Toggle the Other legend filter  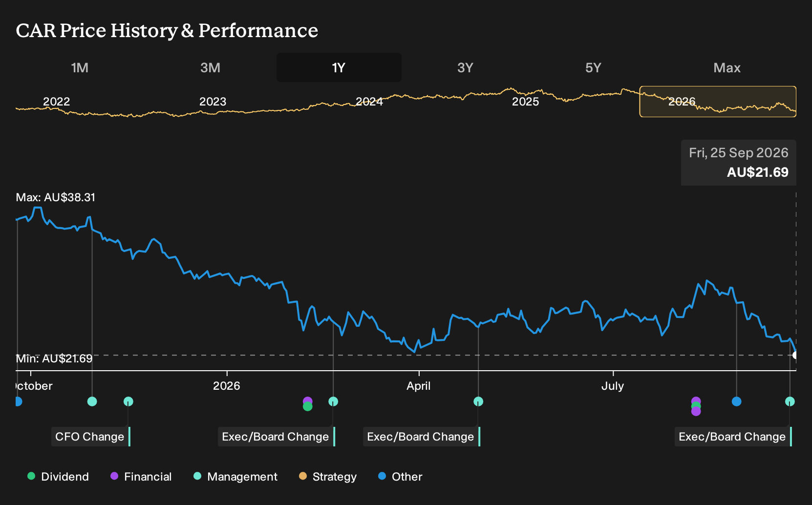coord(400,477)
